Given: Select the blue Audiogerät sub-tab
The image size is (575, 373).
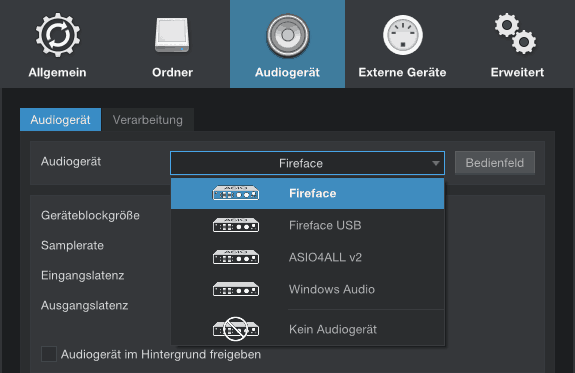Looking at the screenshot, I should (61, 120).
